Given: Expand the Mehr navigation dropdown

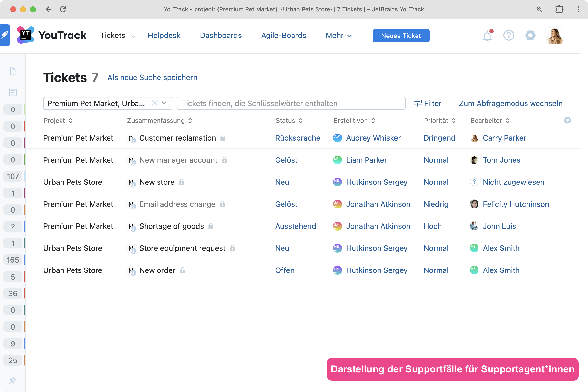Looking at the screenshot, I should (339, 36).
